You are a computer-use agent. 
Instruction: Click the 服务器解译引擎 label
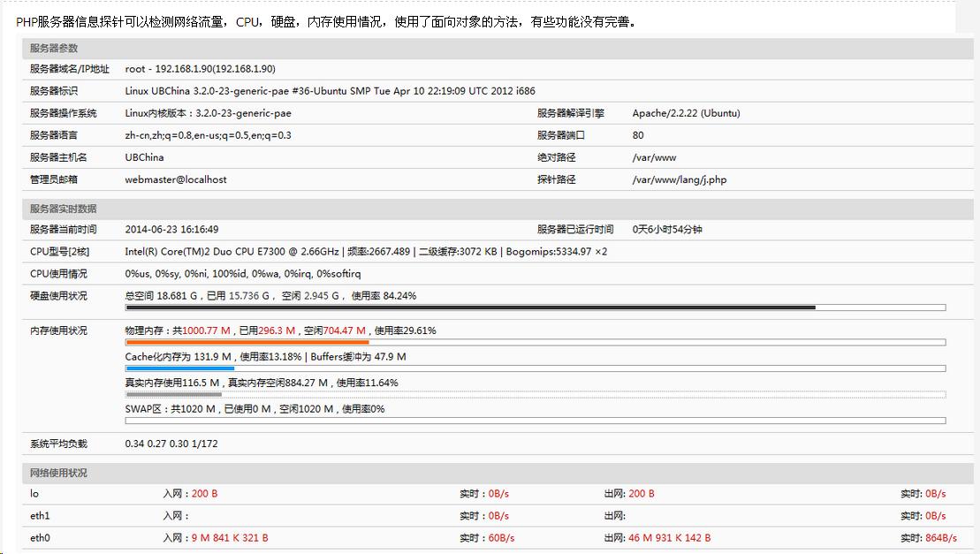[571, 113]
